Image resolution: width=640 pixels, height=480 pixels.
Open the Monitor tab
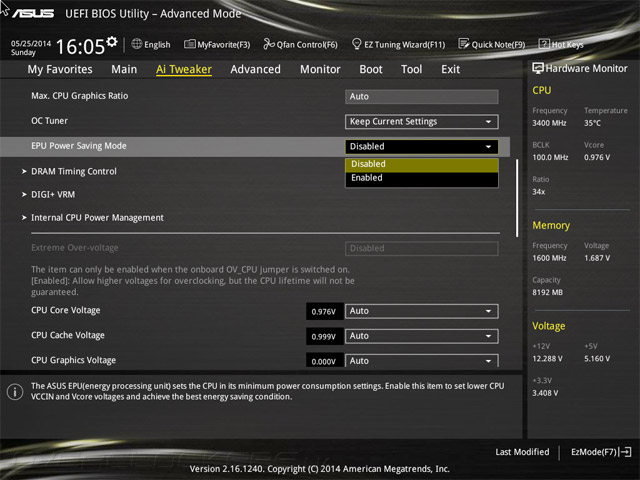click(320, 69)
